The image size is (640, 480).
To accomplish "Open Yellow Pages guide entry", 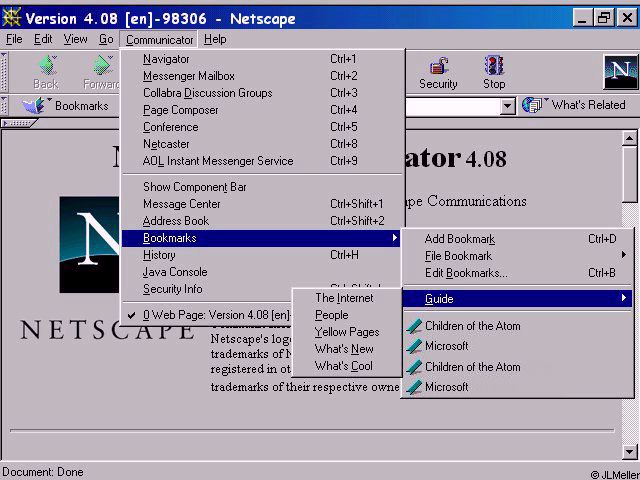I will coord(347,332).
